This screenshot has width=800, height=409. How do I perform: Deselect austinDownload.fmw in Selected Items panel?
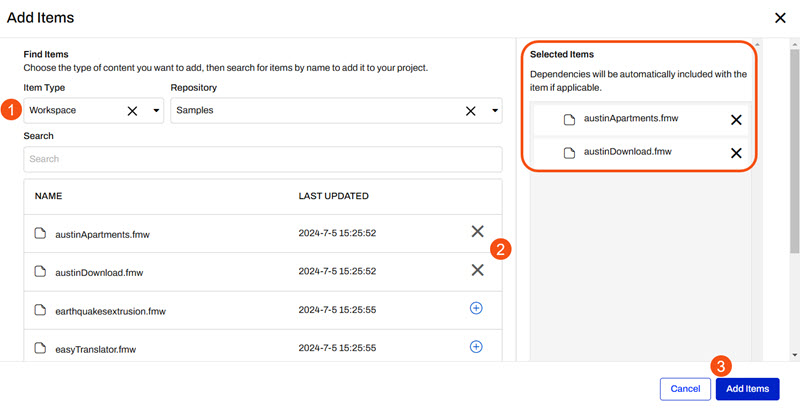tap(736, 153)
